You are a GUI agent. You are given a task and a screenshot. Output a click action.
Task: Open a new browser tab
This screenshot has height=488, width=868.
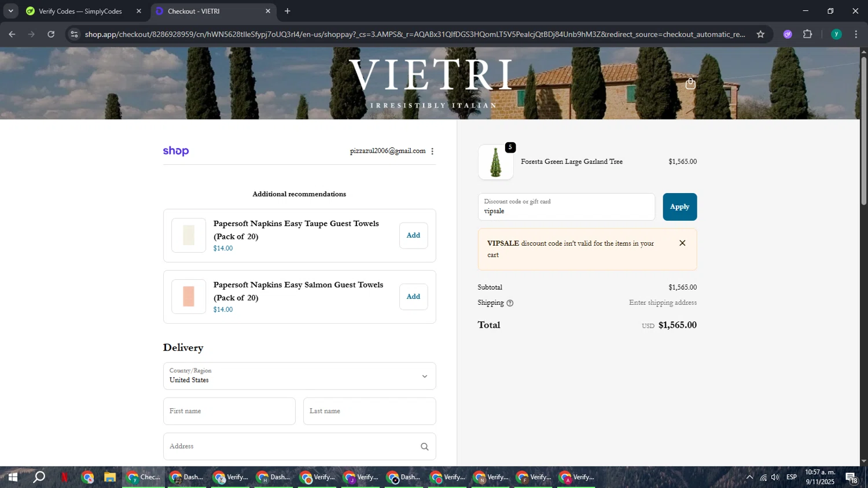[287, 11]
